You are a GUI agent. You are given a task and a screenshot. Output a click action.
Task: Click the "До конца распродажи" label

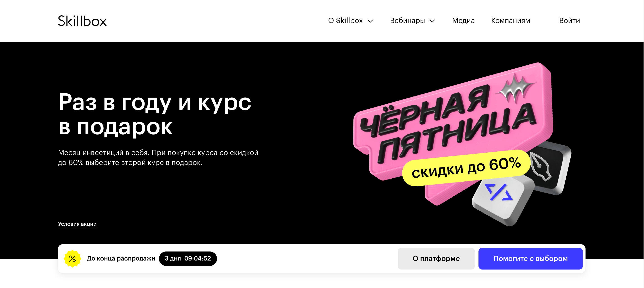(121, 258)
